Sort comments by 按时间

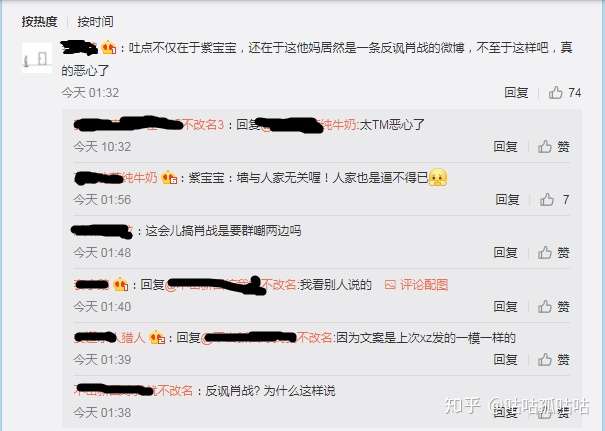click(x=95, y=22)
